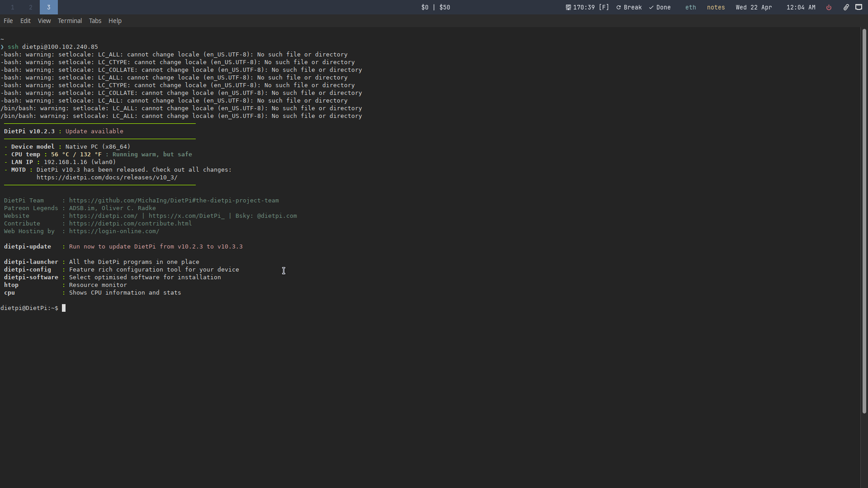This screenshot has height=488, width=868.
Task: Click the terminal vertical scrollbar
Action: pyautogui.click(x=864, y=221)
